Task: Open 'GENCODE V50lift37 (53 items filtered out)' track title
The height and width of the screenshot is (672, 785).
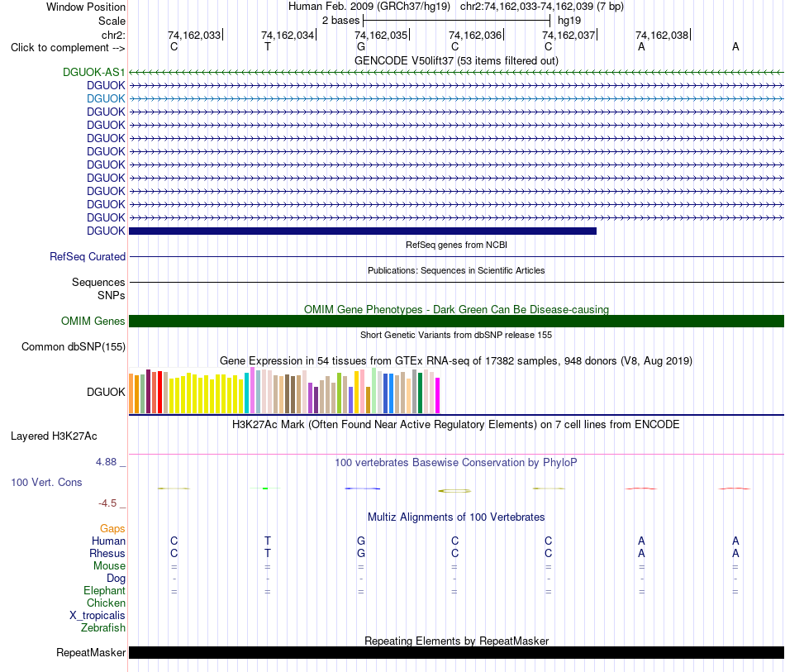Action: pos(456,60)
